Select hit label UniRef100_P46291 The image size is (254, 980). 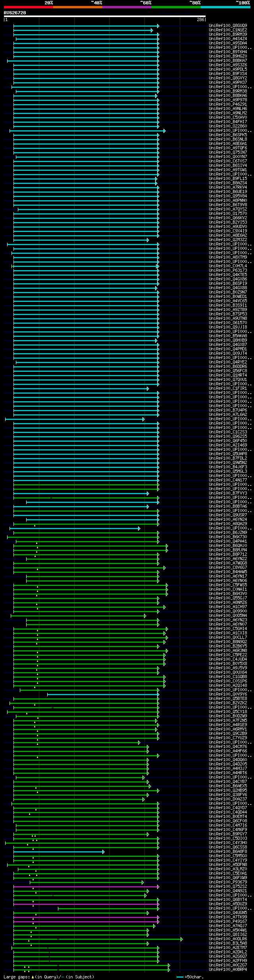[x=228, y=104]
